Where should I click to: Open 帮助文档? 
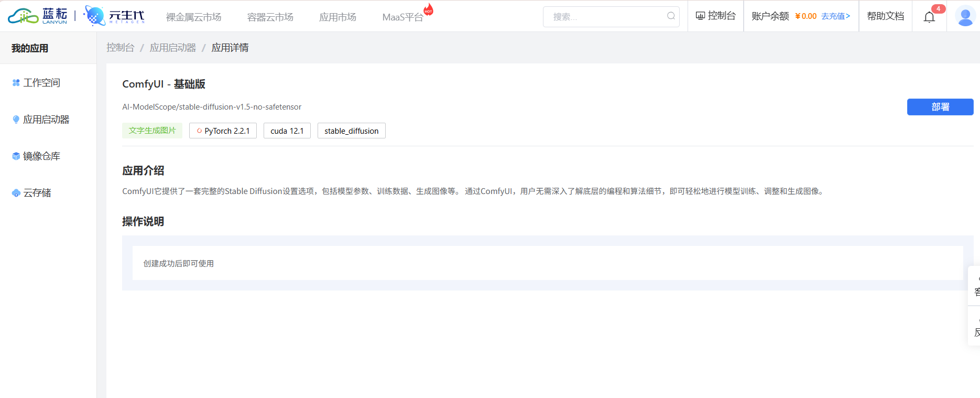click(886, 16)
